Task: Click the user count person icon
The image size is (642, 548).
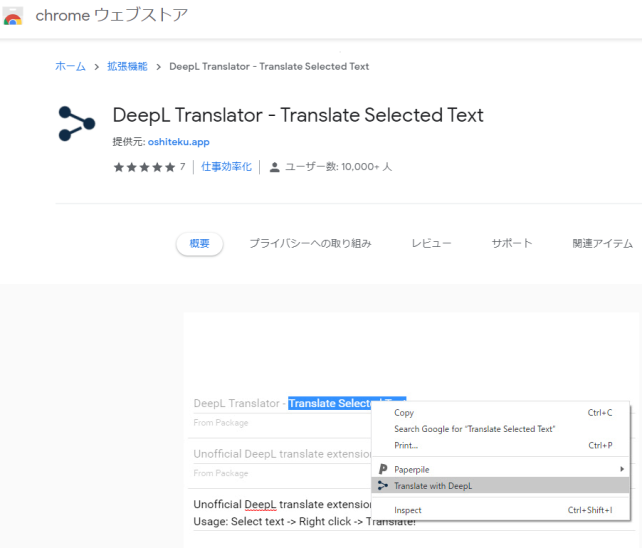Action: coord(274,167)
